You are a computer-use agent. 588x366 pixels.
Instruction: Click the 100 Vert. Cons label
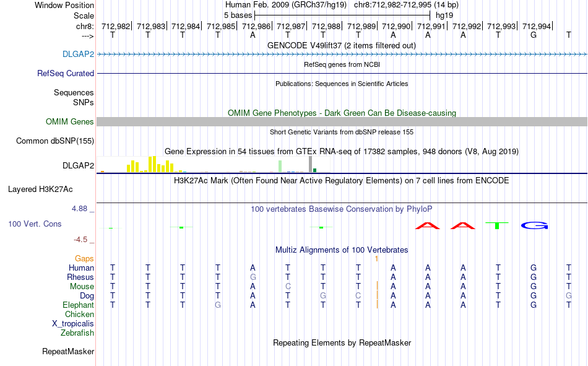tap(35, 224)
